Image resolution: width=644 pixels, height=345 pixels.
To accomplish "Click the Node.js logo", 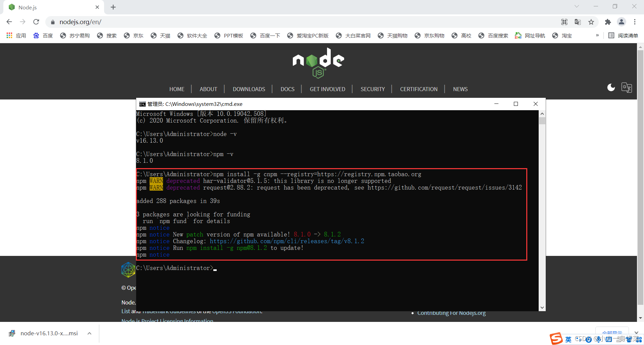I will pyautogui.click(x=318, y=63).
